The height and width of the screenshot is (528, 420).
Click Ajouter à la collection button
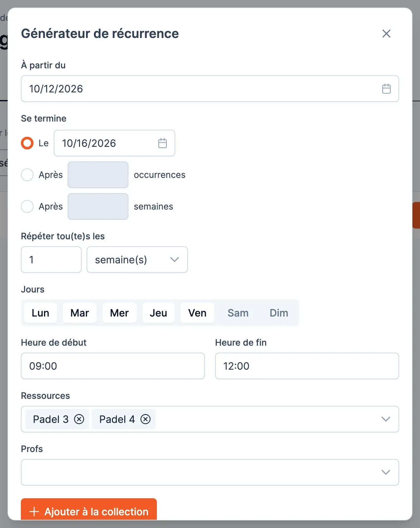[x=89, y=510]
